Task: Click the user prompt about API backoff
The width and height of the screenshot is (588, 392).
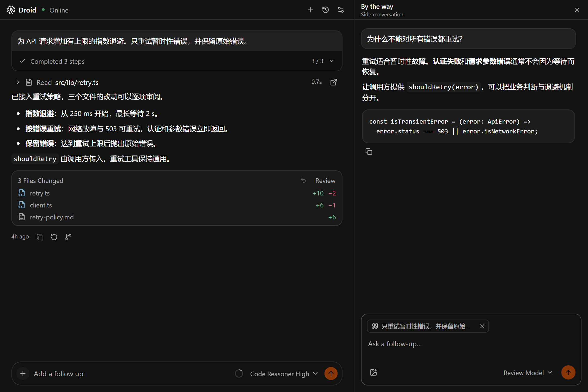Action: (133, 41)
